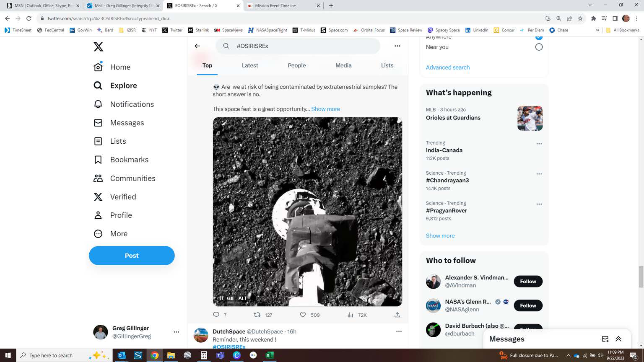Compose new message in Messages drawer
Screen dimensions: 644x362
click(x=605, y=339)
